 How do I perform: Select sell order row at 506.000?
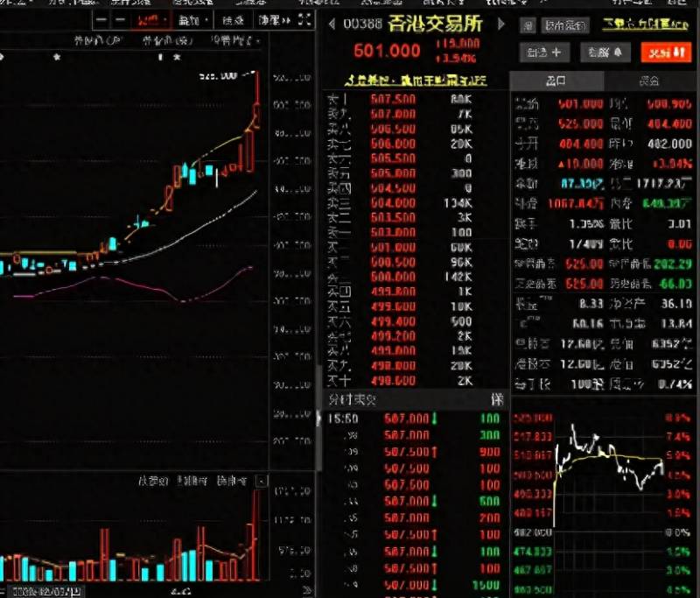(x=400, y=144)
